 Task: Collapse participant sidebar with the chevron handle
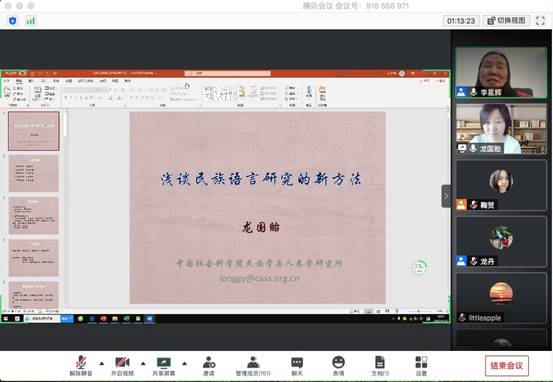coord(446,196)
